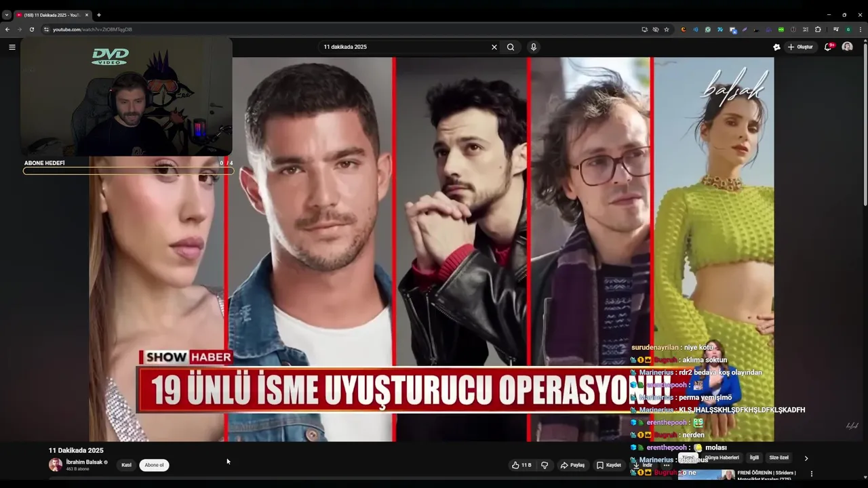Open options for FRENİ ÖĞRENİN video
The image size is (868, 488).
(812, 474)
